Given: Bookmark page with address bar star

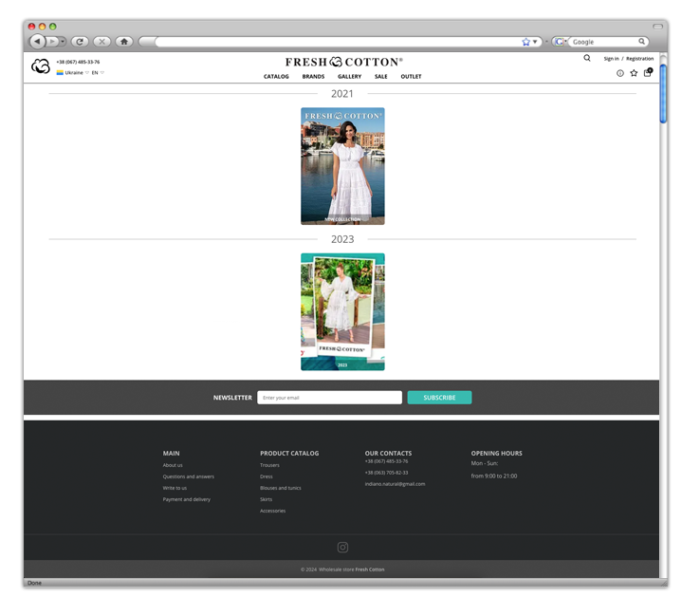Looking at the screenshot, I should click(525, 42).
